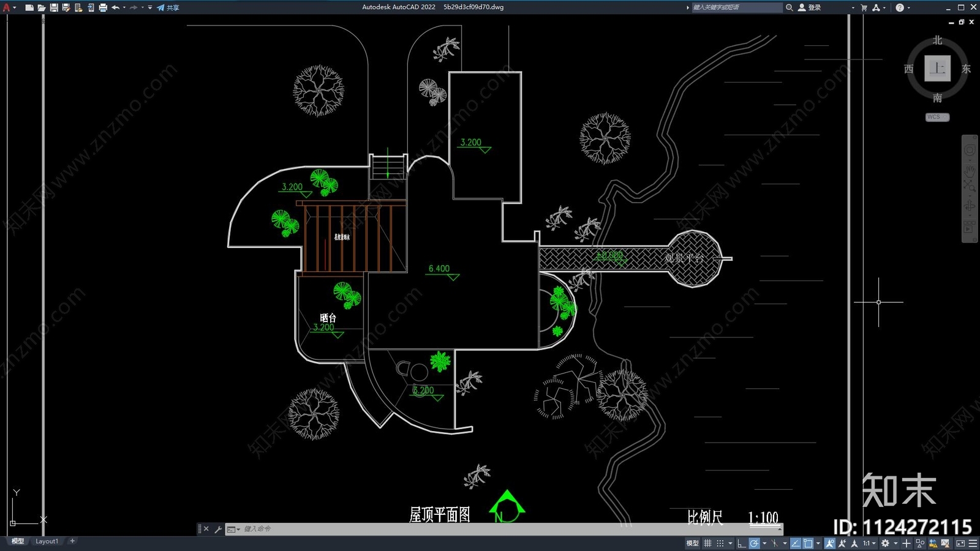Image resolution: width=980 pixels, height=551 pixels.
Task: Open command line customize wrench icon
Action: (x=218, y=529)
